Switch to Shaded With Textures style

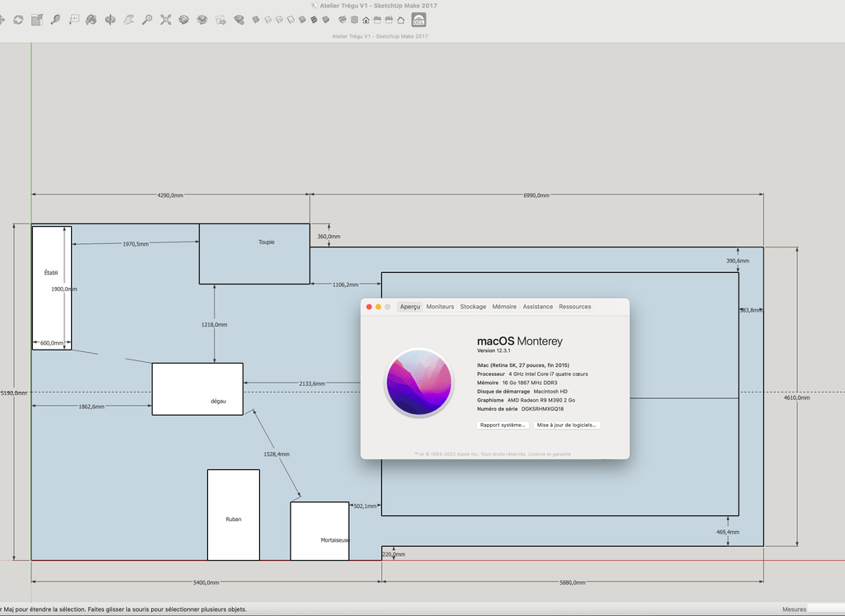(x=314, y=20)
